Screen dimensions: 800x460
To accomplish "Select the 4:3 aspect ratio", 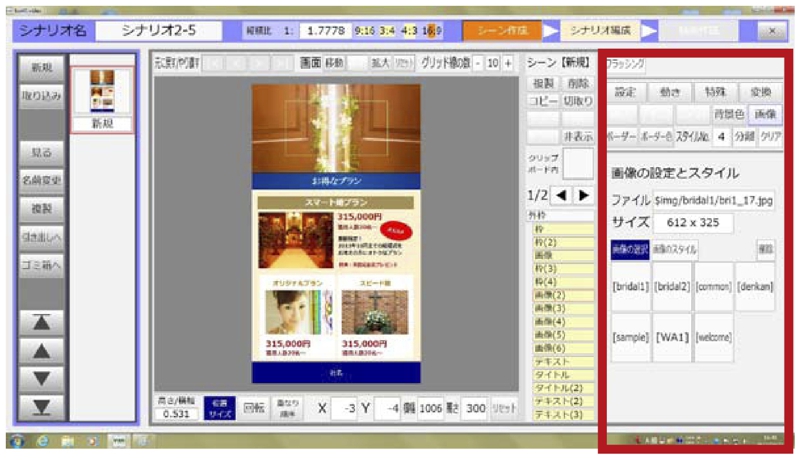I will tap(409, 31).
